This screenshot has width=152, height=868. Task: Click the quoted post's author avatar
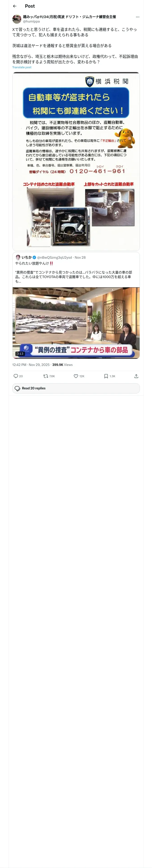click(x=18, y=257)
